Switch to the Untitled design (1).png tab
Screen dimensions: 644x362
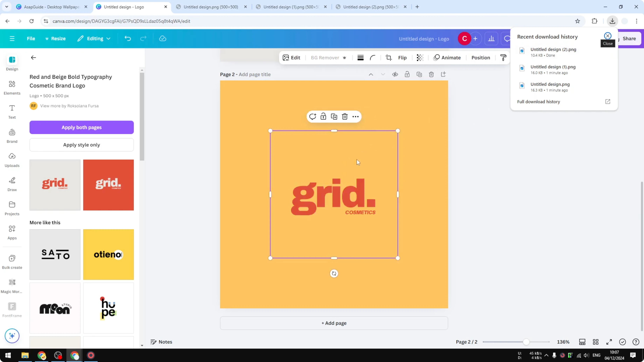point(290,7)
